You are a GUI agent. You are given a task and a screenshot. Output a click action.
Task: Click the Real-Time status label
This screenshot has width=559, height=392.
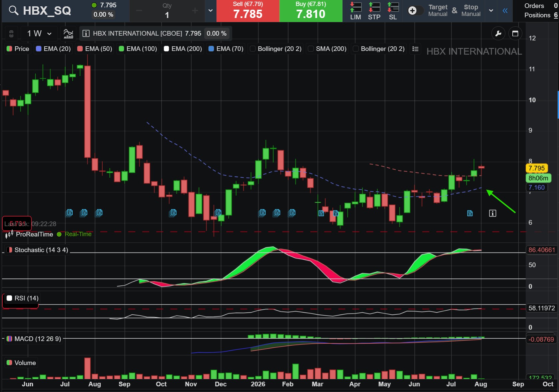coord(78,234)
